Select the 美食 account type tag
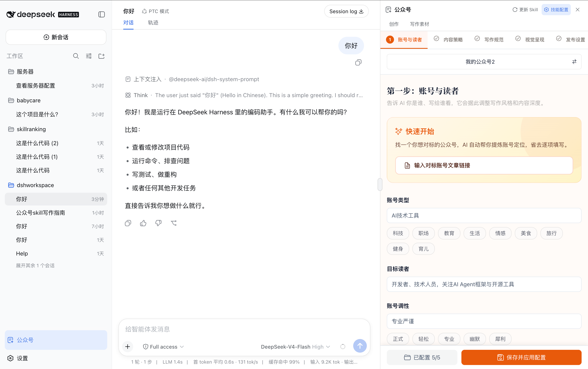Screen dimensions: 588x369 pyautogui.click(x=526, y=233)
